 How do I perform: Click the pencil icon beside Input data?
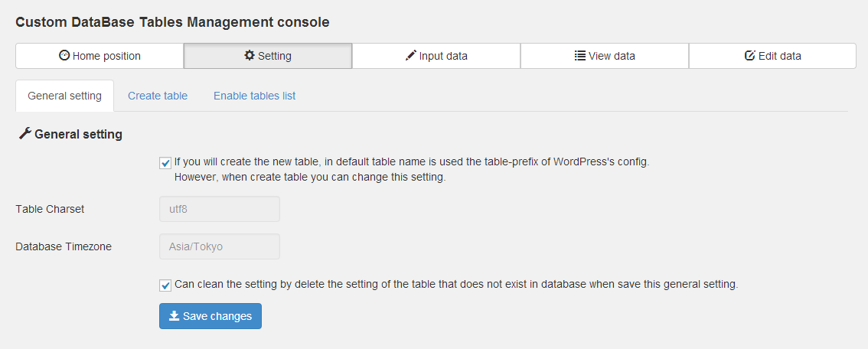[x=411, y=56]
